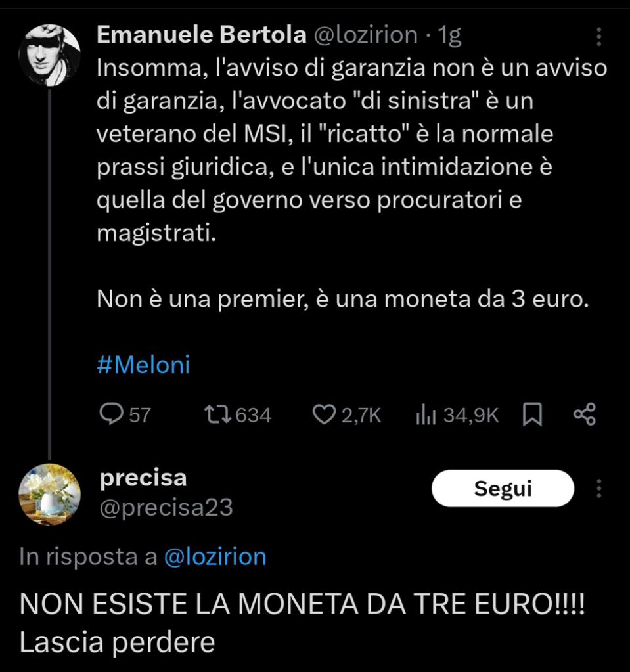Tap the @precisa23 handle

[x=166, y=508]
